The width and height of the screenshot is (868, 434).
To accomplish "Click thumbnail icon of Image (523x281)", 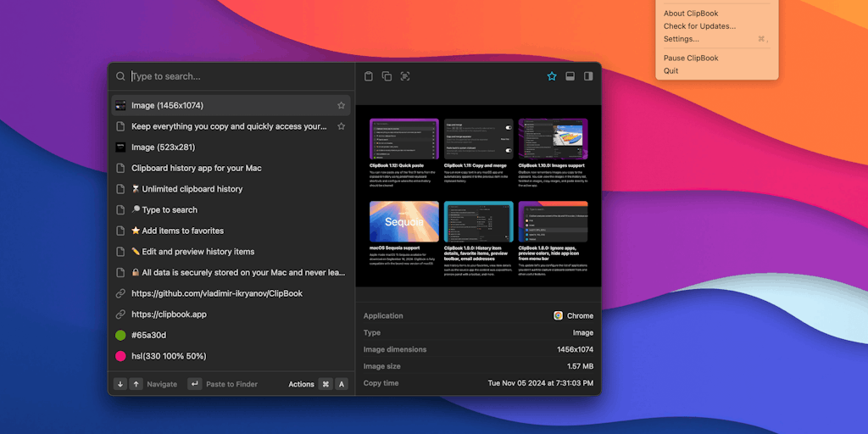I will click(120, 147).
